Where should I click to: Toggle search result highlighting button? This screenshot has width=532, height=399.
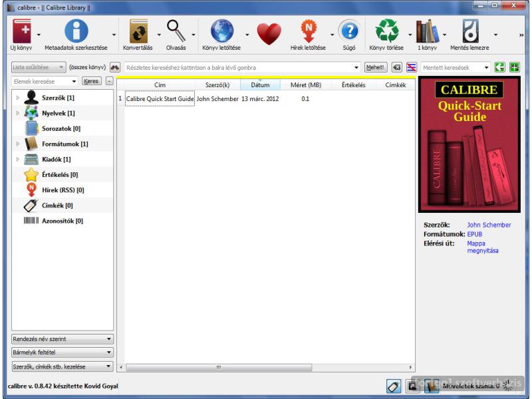(x=411, y=67)
